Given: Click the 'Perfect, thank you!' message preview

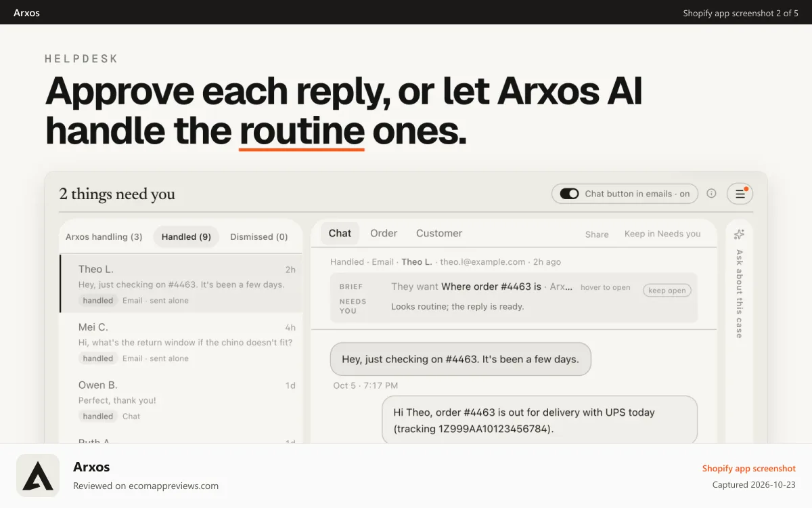Looking at the screenshot, I should coord(117,400).
